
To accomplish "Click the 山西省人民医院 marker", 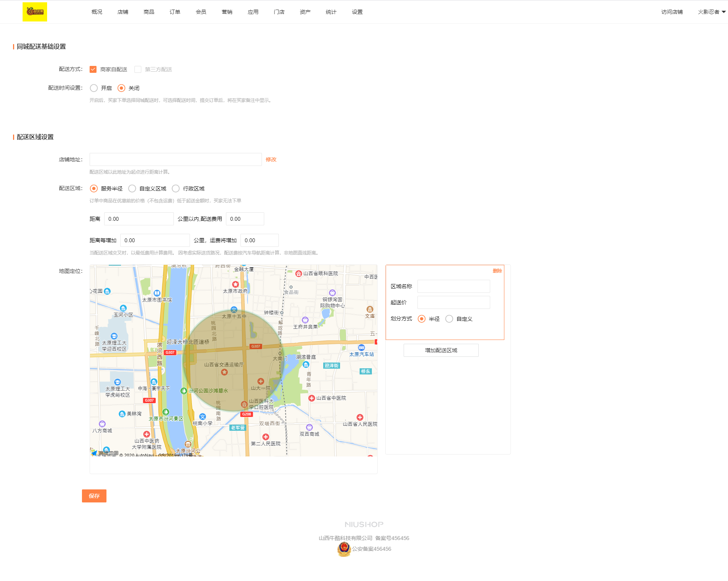I will 360,417.
